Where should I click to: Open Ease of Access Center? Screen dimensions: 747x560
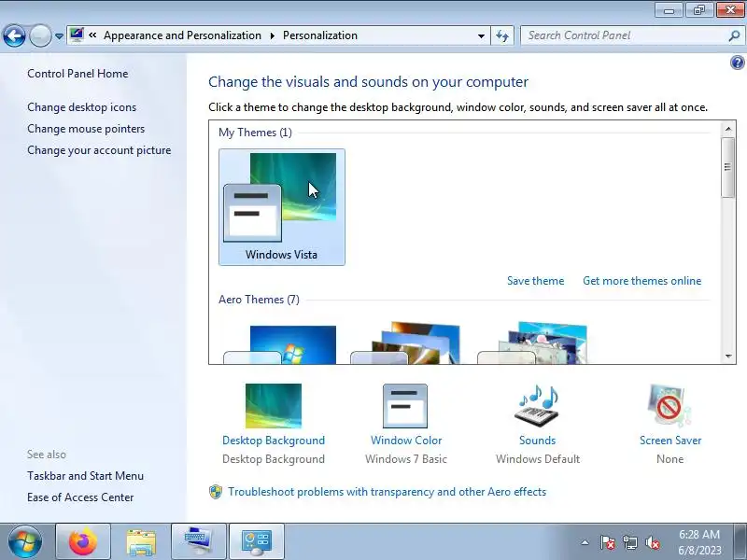pyautogui.click(x=80, y=497)
